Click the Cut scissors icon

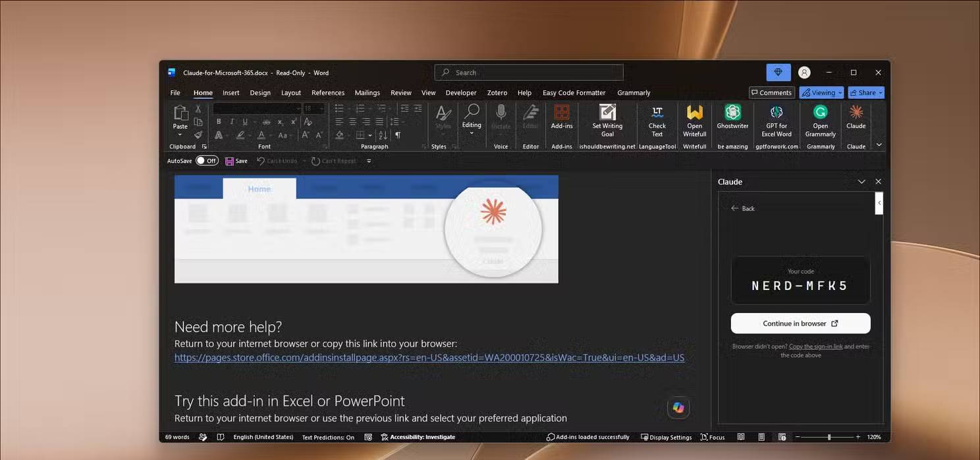click(198, 109)
